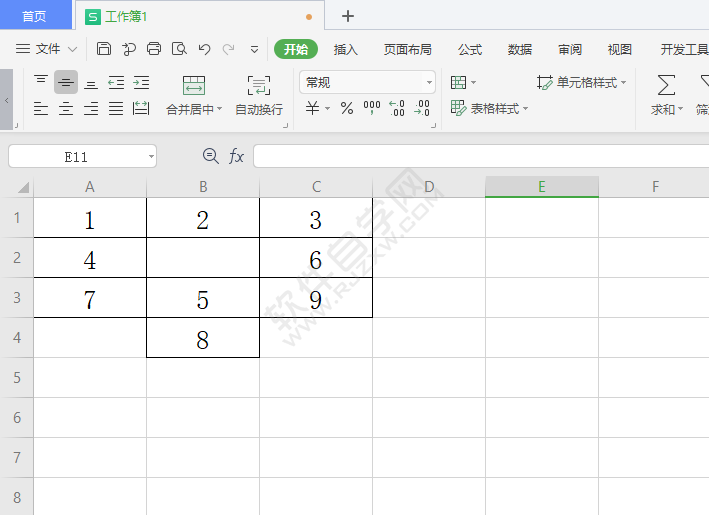Viewport: 709px width, 515px height.
Task: Apply distributed alignment
Action: (x=142, y=109)
